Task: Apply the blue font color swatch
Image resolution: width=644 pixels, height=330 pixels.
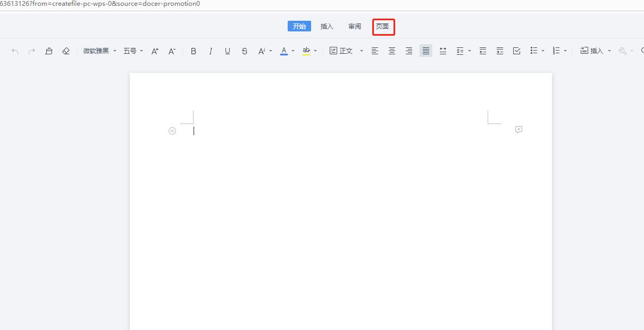Action: (x=284, y=51)
